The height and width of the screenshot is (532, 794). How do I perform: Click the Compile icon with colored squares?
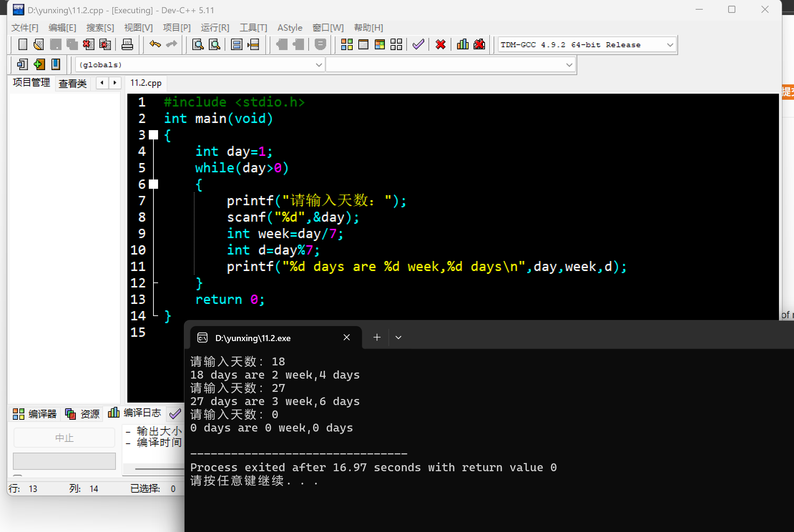coord(347,44)
